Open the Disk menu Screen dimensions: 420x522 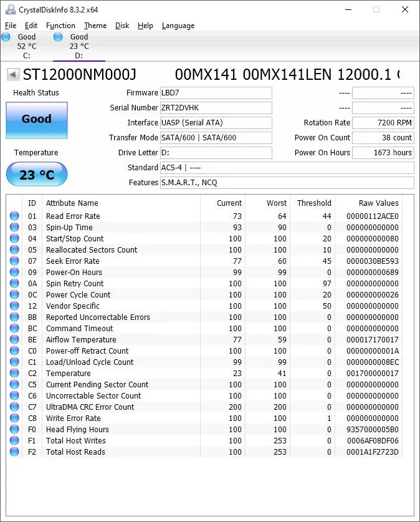122,26
